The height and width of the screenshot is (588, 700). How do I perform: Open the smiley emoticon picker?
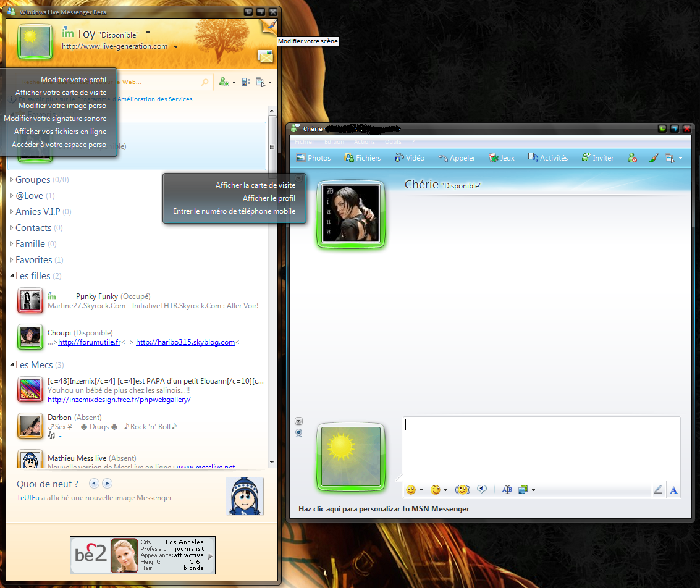tap(411, 490)
